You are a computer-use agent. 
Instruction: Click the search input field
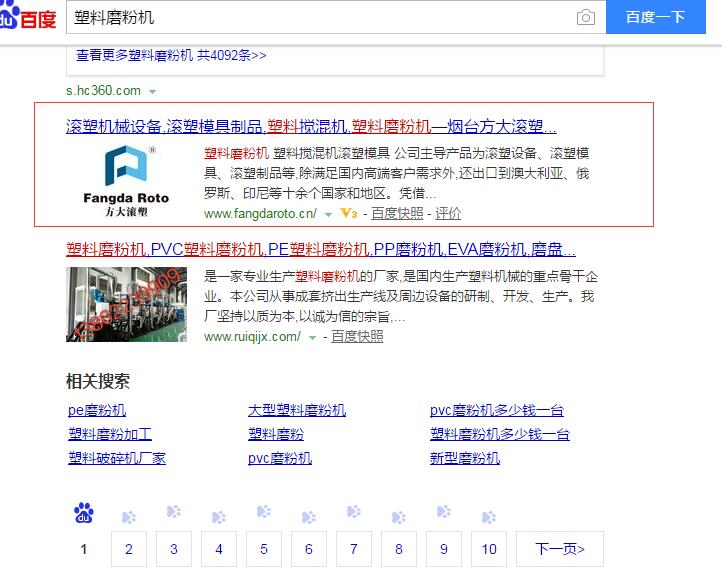coord(320,18)
